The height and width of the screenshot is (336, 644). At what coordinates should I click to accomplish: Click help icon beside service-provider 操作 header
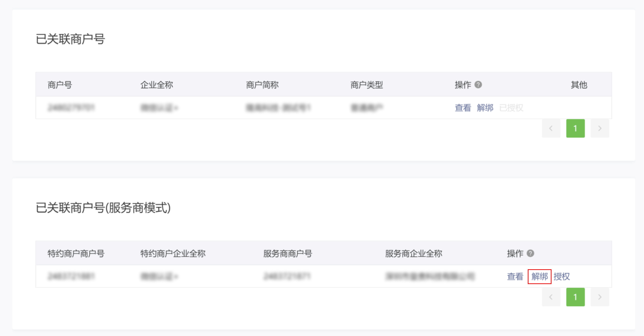click(x=530, y=253)
